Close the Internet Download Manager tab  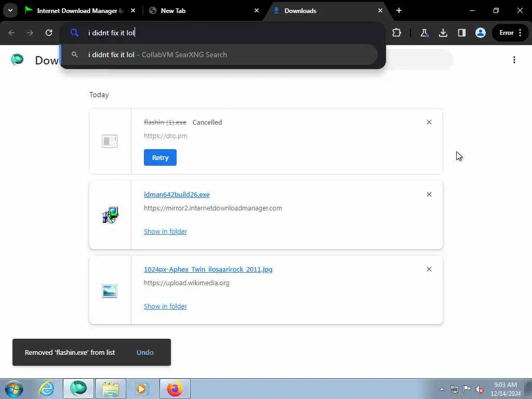pyautogui.click(x=133, y=11)
